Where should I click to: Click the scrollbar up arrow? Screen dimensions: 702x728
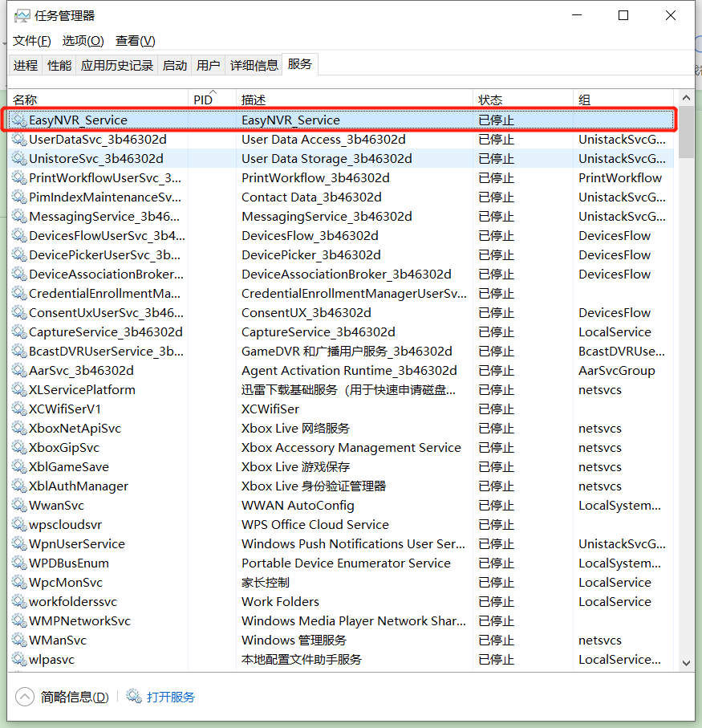[686, 98]
